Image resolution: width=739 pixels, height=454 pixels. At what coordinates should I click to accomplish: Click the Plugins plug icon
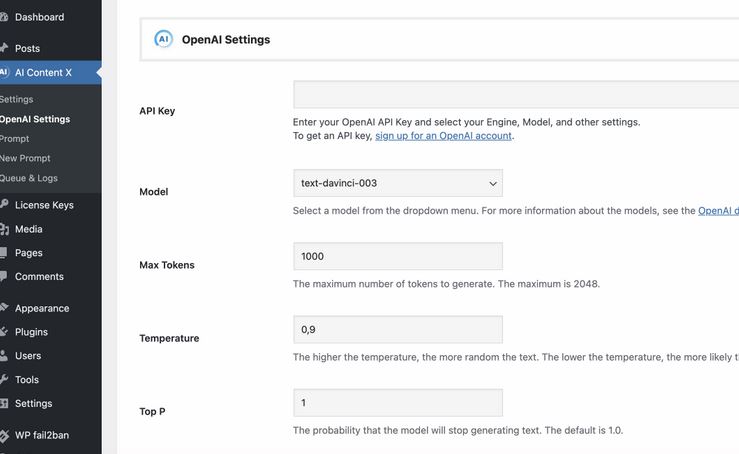4,332
